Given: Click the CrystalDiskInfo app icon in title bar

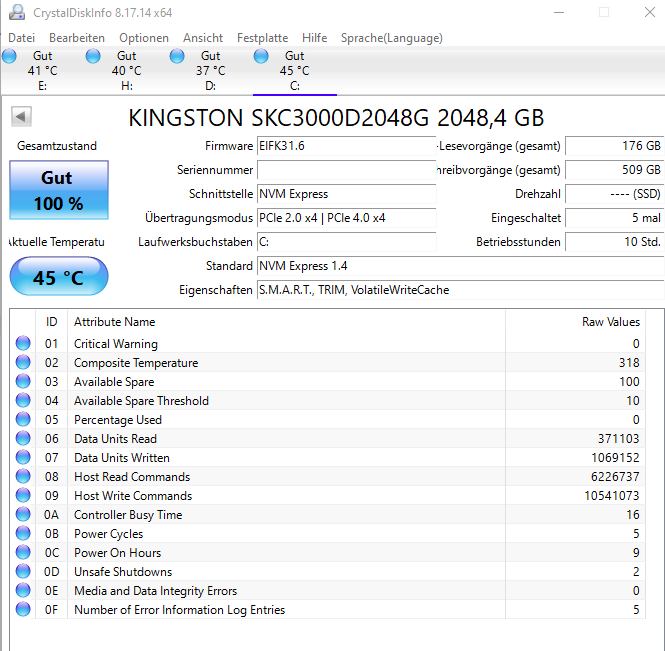Looking at the screenshot, I should click(17, 12).
